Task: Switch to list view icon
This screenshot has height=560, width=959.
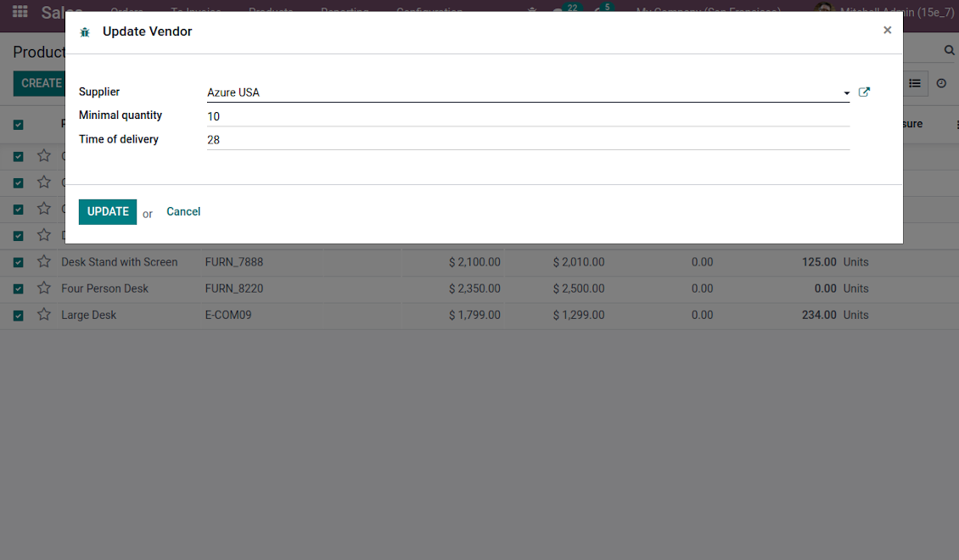Action: pos(915,83)
